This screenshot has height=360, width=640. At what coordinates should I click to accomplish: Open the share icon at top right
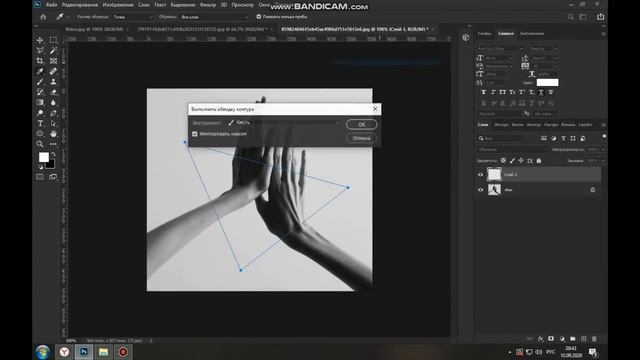(600, 17)
